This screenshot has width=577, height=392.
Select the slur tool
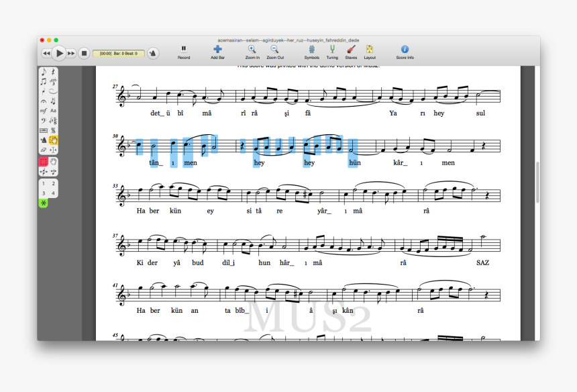pyautogui.click(x=54, y=91)
